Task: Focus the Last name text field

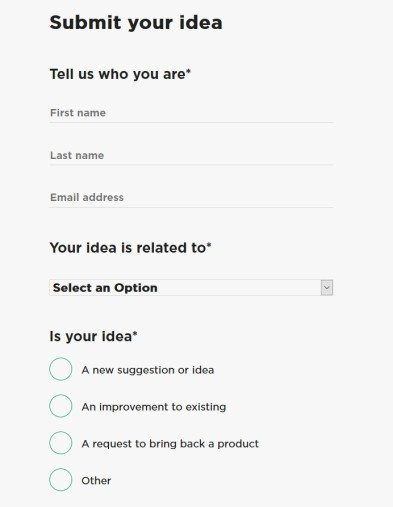Action: (191, 156)
